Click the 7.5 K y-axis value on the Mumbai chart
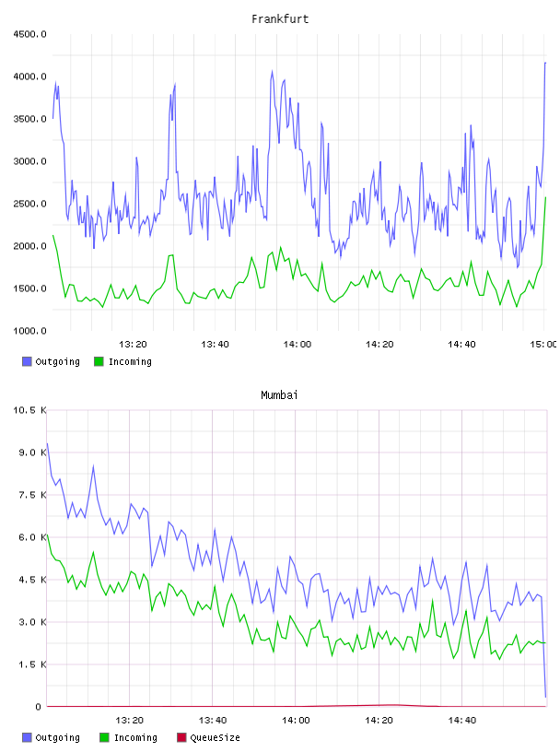The width and height of the screenshot is (560, 752). click(32, 495)
